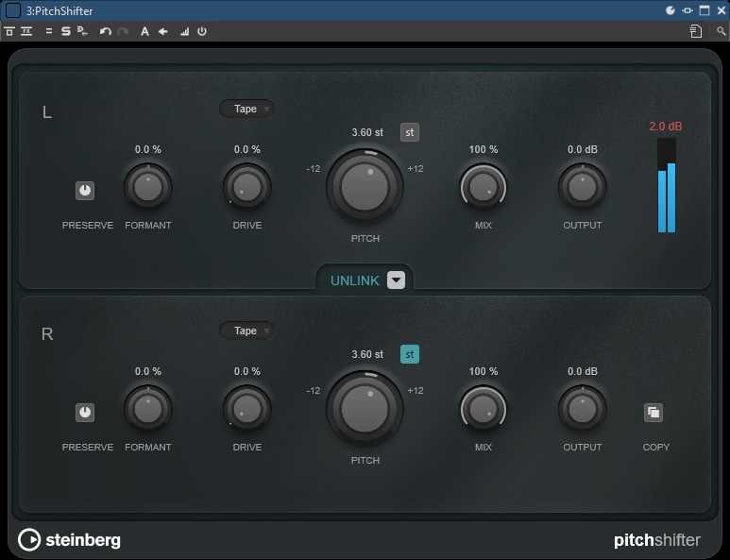Click the L channel label
Screen dimensions: 730x560
[x=47, y=112]
